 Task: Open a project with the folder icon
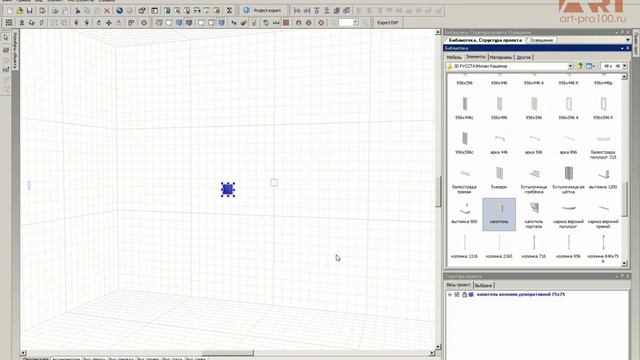pos(20,11)
